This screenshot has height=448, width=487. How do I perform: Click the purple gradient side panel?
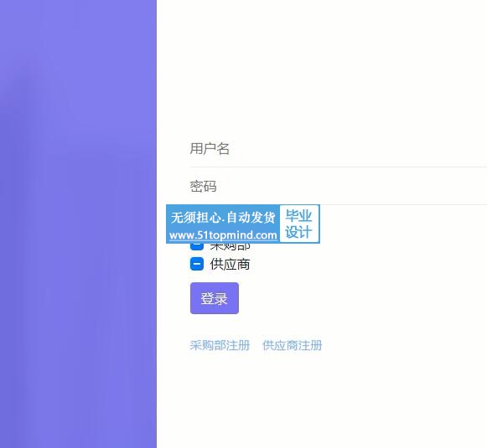click(78, 224)
